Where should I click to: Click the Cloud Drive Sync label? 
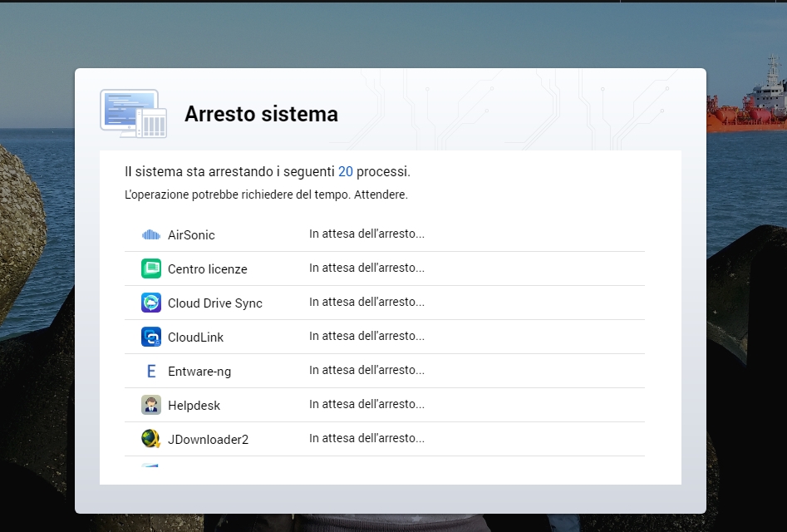(214, 303)
